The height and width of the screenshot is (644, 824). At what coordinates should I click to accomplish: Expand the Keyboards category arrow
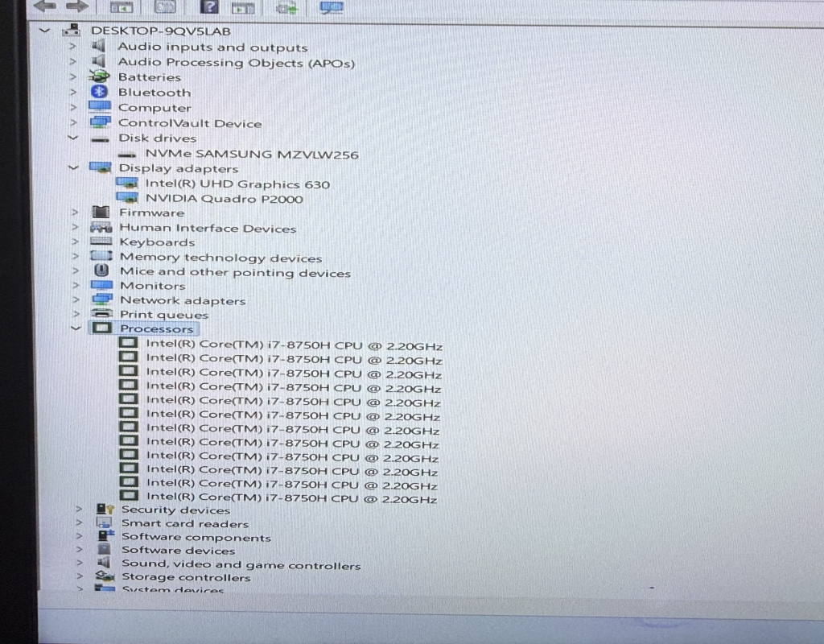75,242
